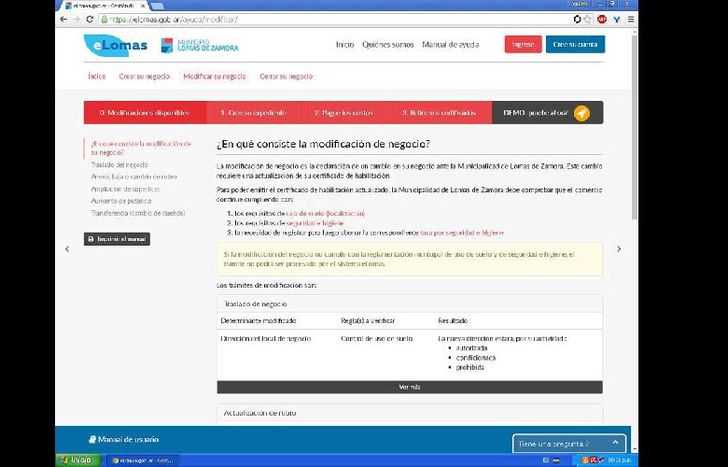Go to previous page with left arrow
This screenshot has height=467, width=728.
coord(68,249)
